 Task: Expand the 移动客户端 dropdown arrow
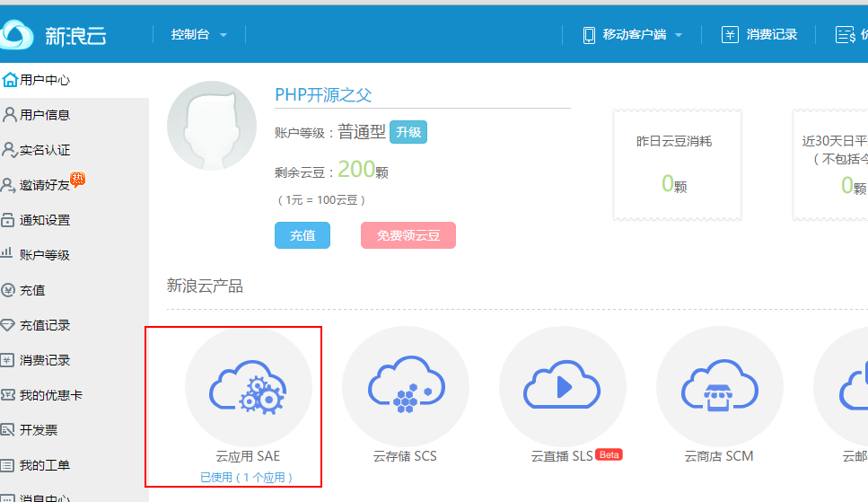679,36
